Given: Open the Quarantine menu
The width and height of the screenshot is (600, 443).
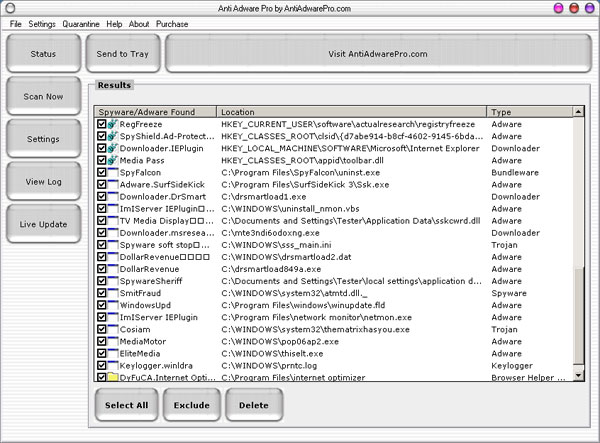Looking at the screenshot, I should click(x=81, y=24).
